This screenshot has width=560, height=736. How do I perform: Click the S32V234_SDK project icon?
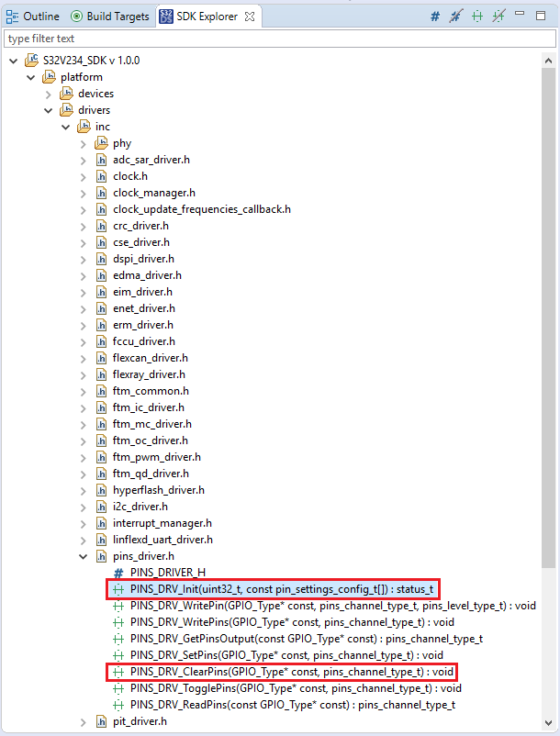point(32,60)
